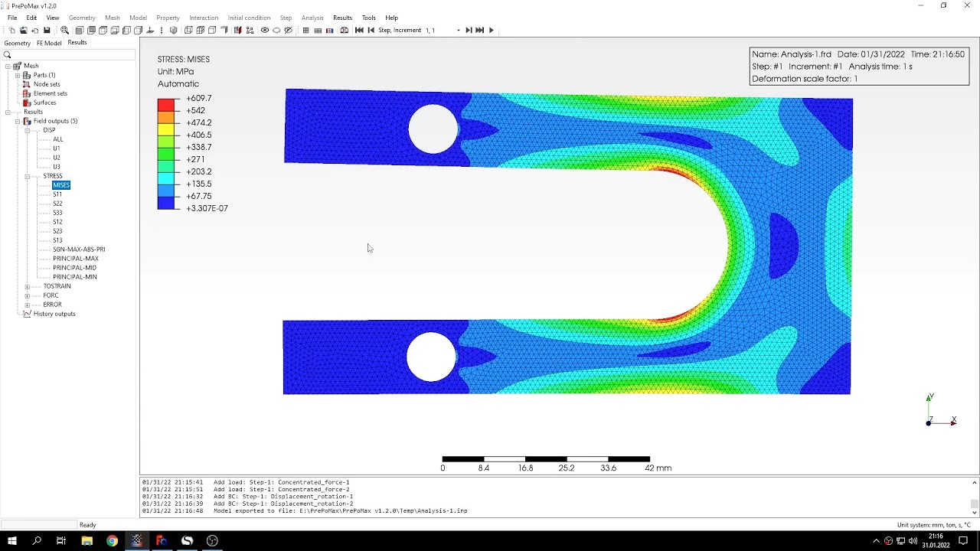Click the History outputs chart icon
Screen dimensions: 980x551
pos(28,314)
